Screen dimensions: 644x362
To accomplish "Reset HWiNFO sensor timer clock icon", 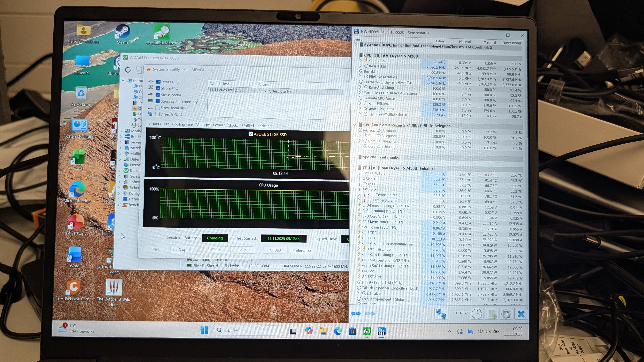I will 476,314.
